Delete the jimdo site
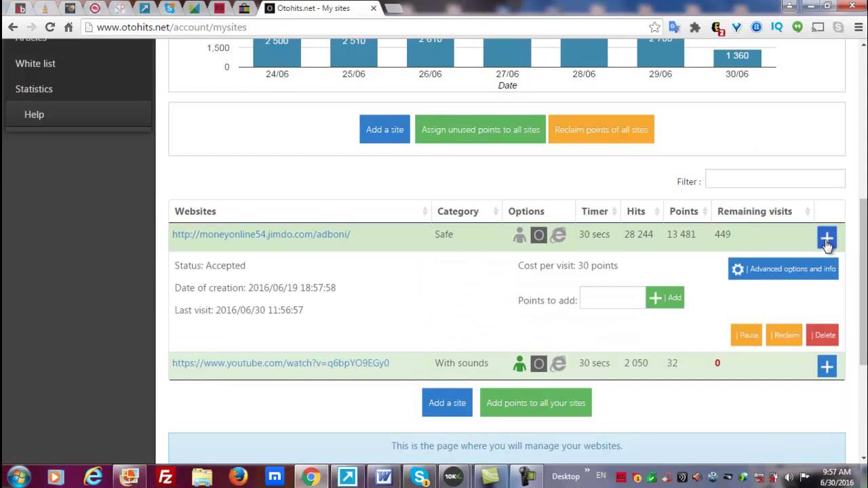Image resolution: width=868 pixels, height=488 pixels. click(x=823, y=335)
